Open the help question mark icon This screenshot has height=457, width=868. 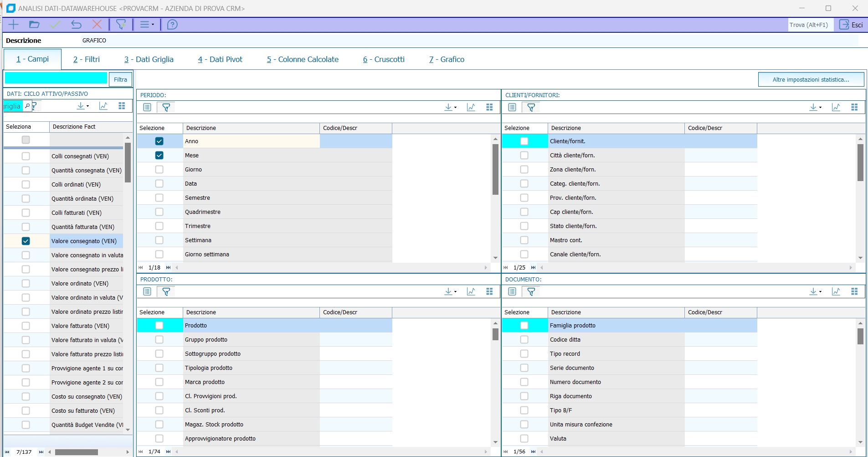point(172,25)
